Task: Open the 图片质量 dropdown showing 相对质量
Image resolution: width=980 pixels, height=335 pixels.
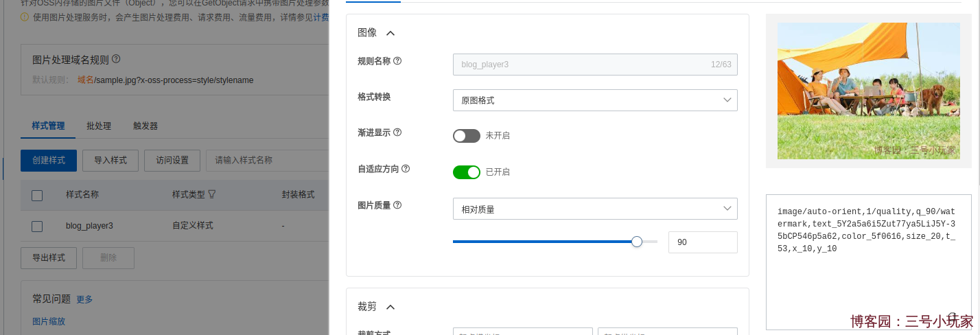Action: pyautogui.click(x=594, y=209)
